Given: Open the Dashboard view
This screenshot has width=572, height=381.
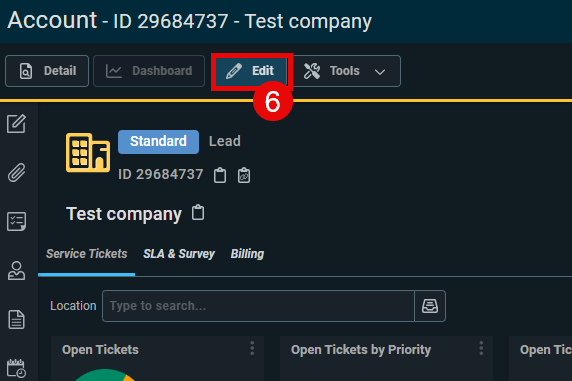Looking at the screenshot, I should pos(149,71).
